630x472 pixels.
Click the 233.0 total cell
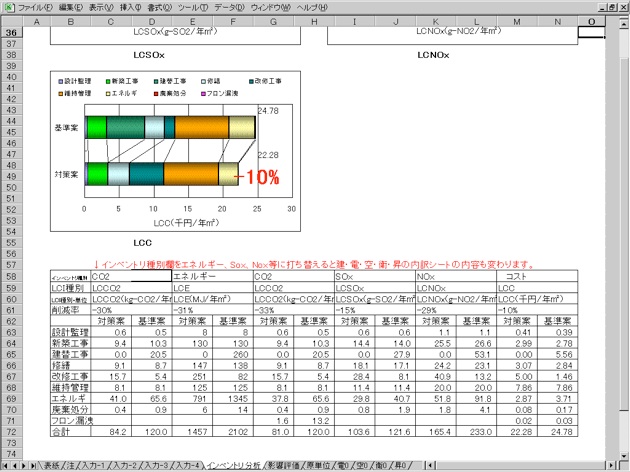[476, 432]
